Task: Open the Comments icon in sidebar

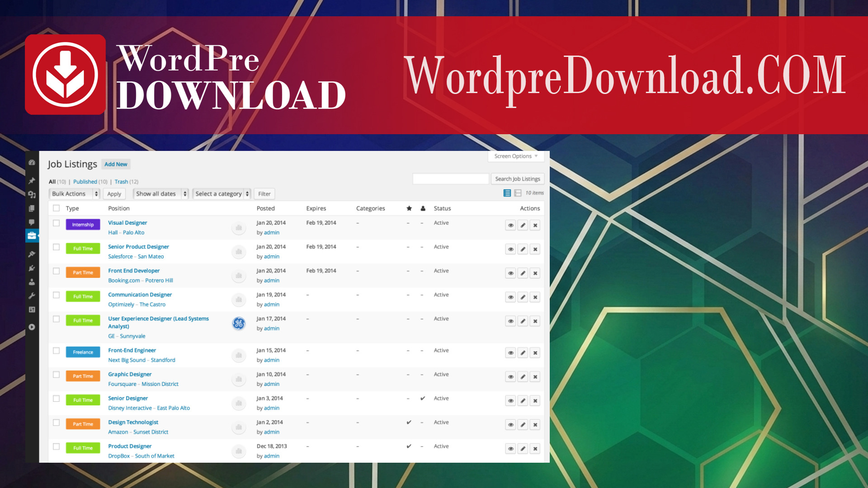Action: (x=32, y=222)
